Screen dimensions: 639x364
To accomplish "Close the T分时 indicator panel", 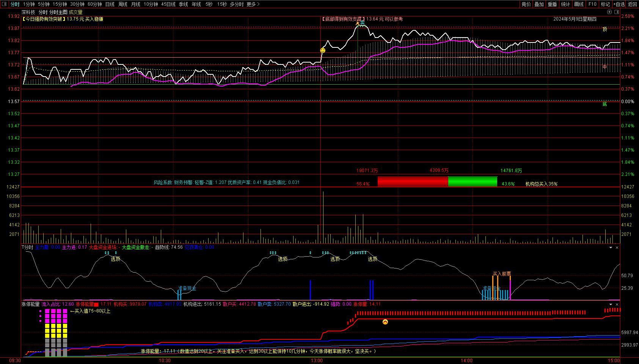I will click(x=617, y=248).
